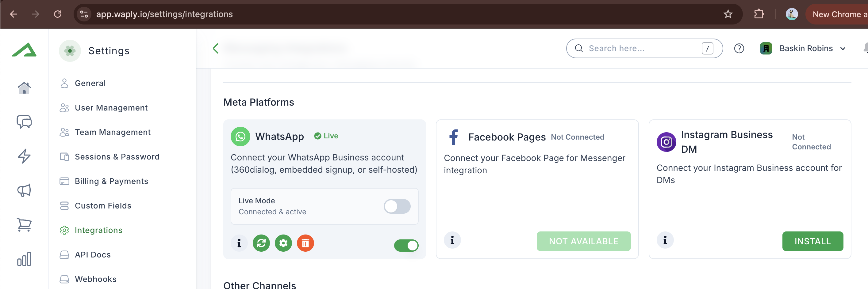The width and height of the screenshot is (868, 289).
Task: Open the chat conversations sidebar icon
Action: (x=24, y=122)
